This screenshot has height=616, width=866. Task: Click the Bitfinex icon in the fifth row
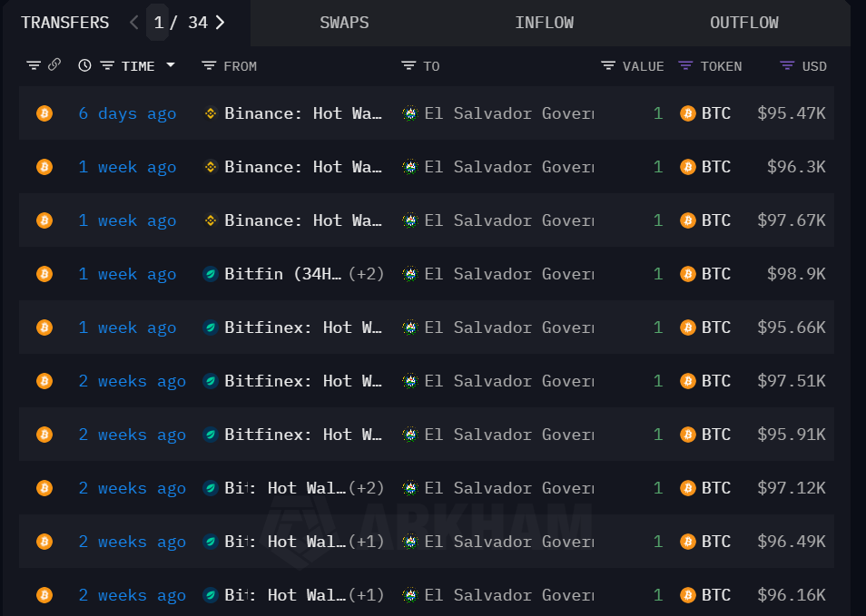210,328
